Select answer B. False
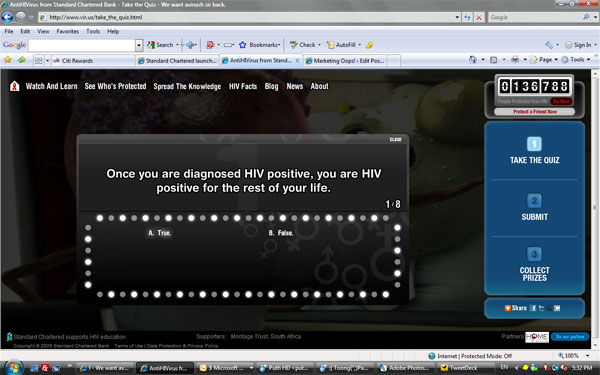 click(x=281, y=233)
